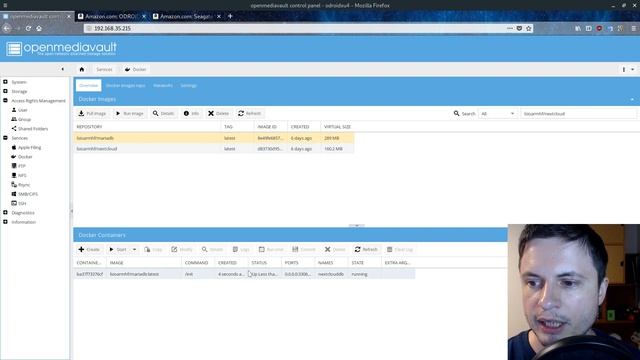Click Modify in Docker Containers toolbar
This screenshot has height=360, width=640.
click(x=182, y=249)
